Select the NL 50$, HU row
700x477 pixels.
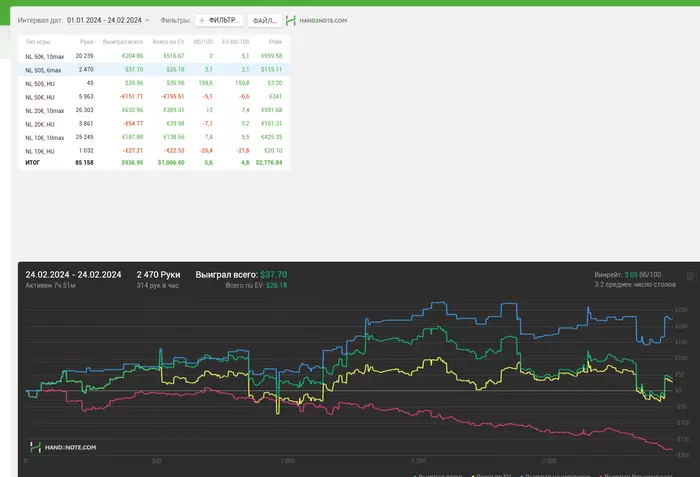(154, 83)
